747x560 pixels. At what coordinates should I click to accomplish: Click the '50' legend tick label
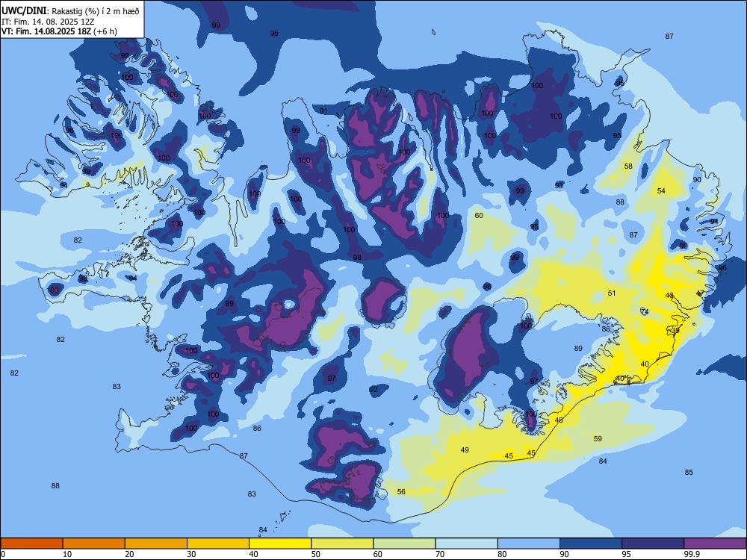point(315,554)
